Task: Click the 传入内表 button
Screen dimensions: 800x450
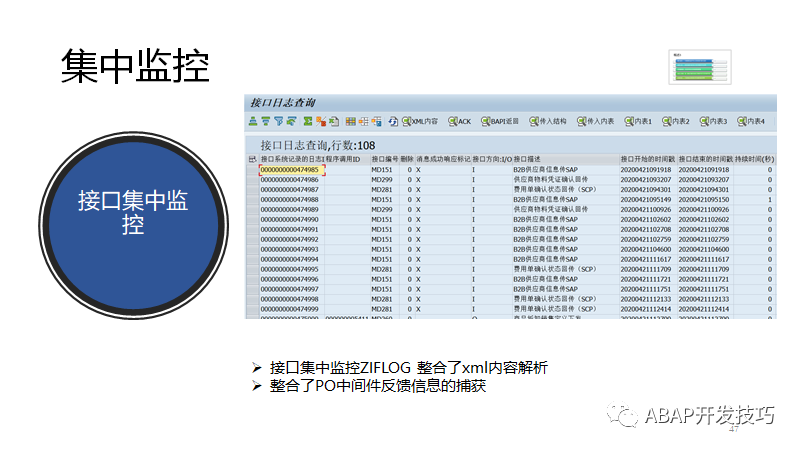Action: [x=596, y=121]
